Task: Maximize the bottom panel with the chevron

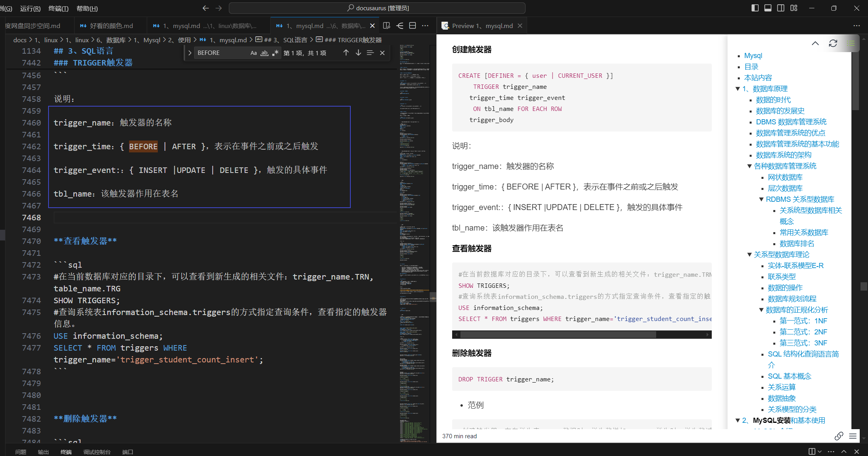Action: [844, 451]
